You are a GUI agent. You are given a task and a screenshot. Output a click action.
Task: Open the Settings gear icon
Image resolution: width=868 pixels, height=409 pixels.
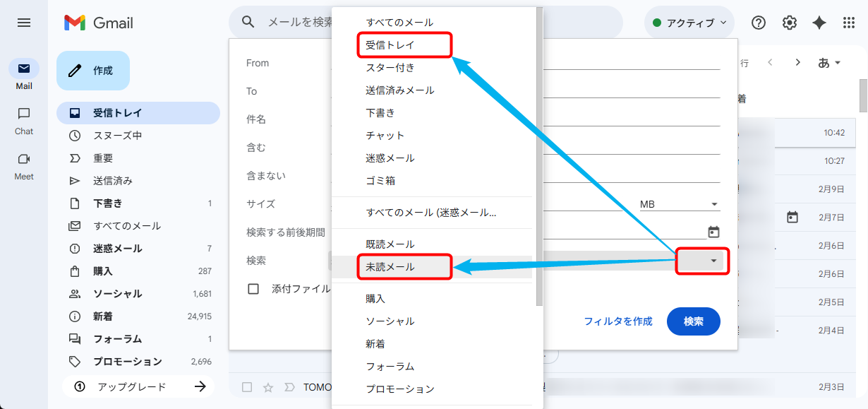click(789, 23)
